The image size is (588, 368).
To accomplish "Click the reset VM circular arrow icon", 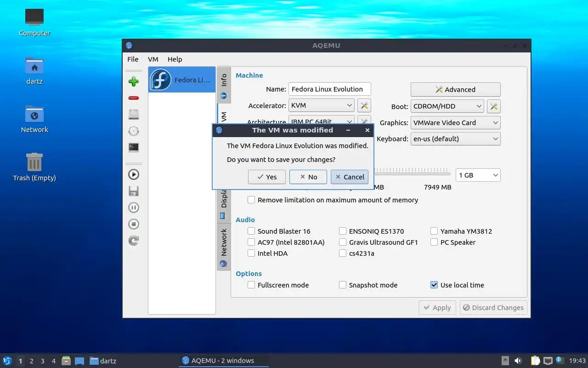I will [x=134, y=241].
